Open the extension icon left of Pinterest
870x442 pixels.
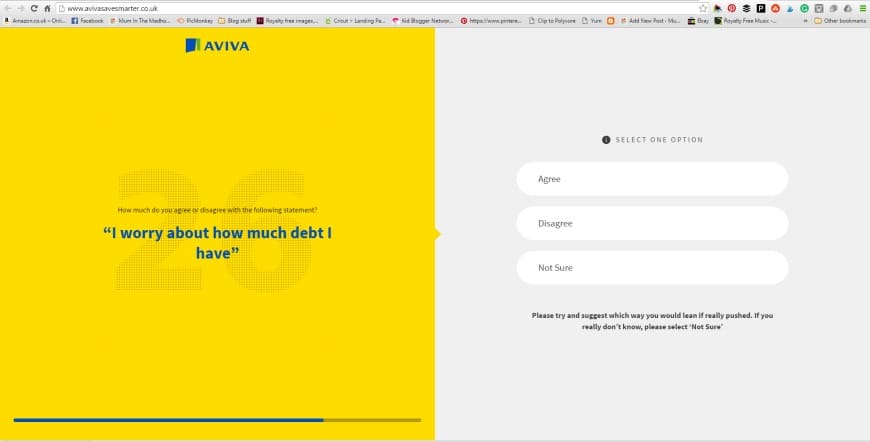(717, 8)
